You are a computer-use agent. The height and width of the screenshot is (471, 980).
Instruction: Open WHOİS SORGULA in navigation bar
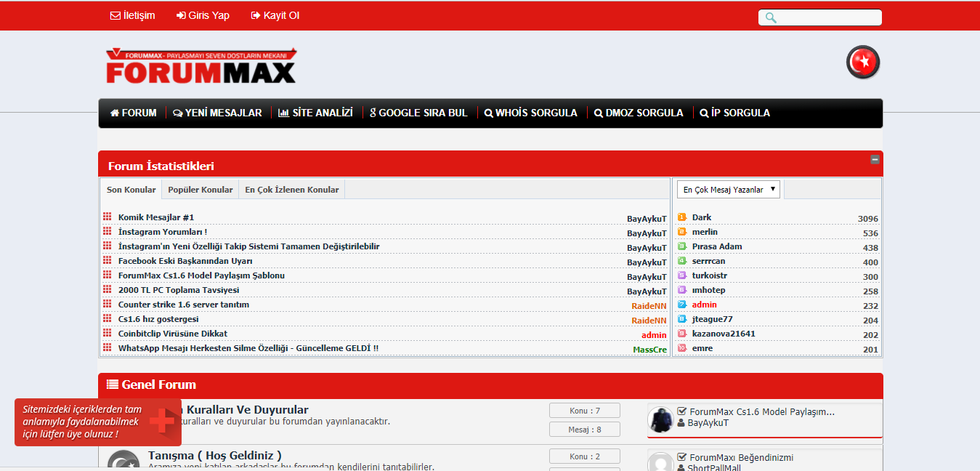click(531, 113)
